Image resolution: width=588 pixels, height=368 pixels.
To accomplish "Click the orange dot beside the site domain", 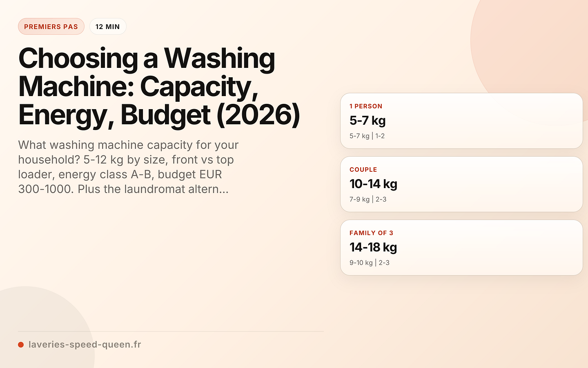I will point(21,345).
